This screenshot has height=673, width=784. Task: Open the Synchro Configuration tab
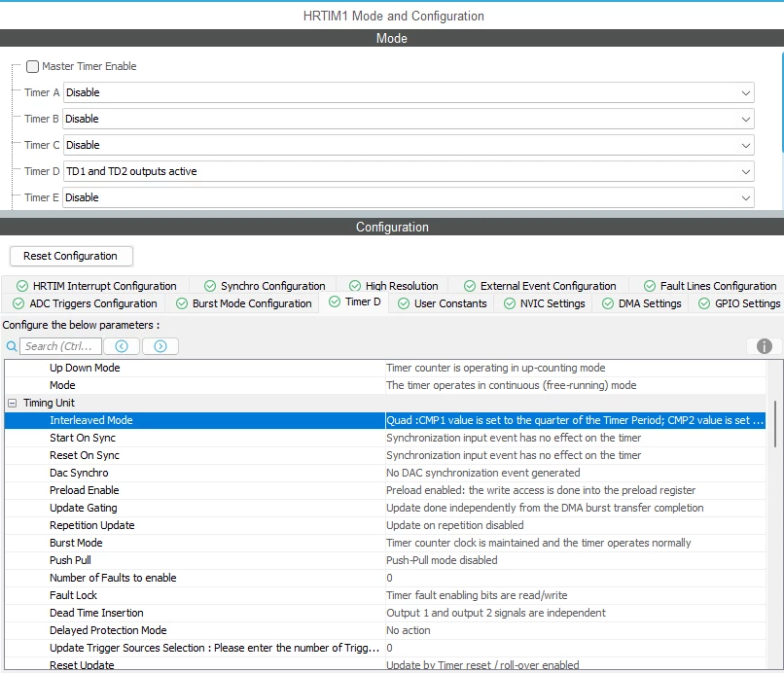click(x=265, y=286)
